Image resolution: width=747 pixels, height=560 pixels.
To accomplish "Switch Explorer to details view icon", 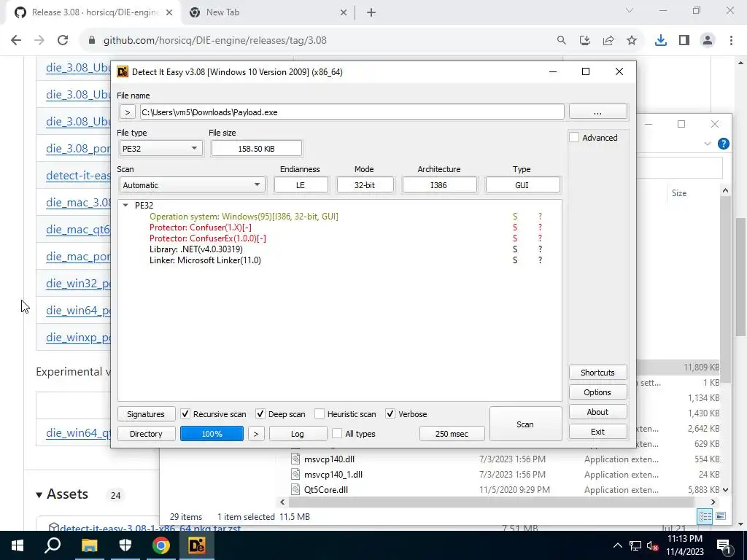I will tap(705, 516).
